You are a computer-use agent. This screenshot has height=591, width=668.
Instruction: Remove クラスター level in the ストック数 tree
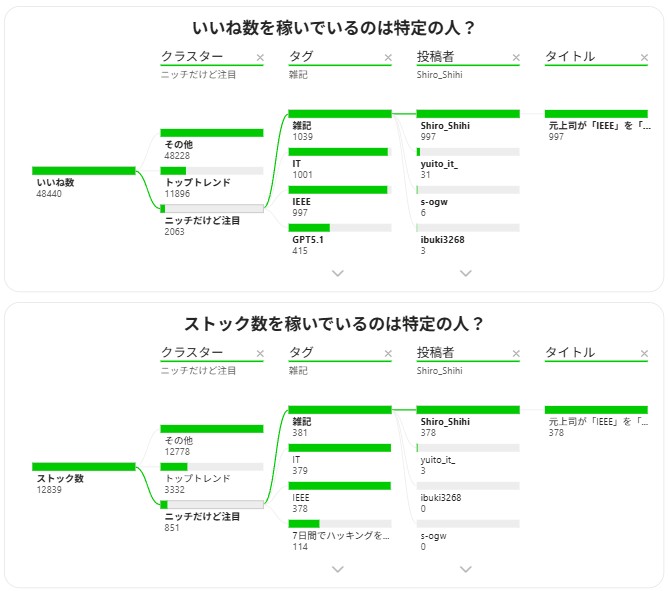click(260, 354)
